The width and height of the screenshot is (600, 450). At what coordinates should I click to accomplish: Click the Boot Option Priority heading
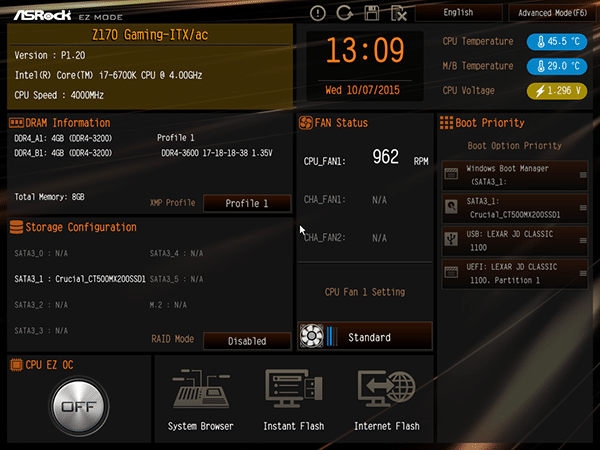point(515,146)
